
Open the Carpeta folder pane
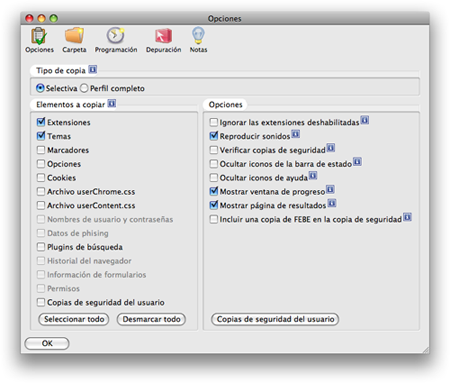pos(74,40)
